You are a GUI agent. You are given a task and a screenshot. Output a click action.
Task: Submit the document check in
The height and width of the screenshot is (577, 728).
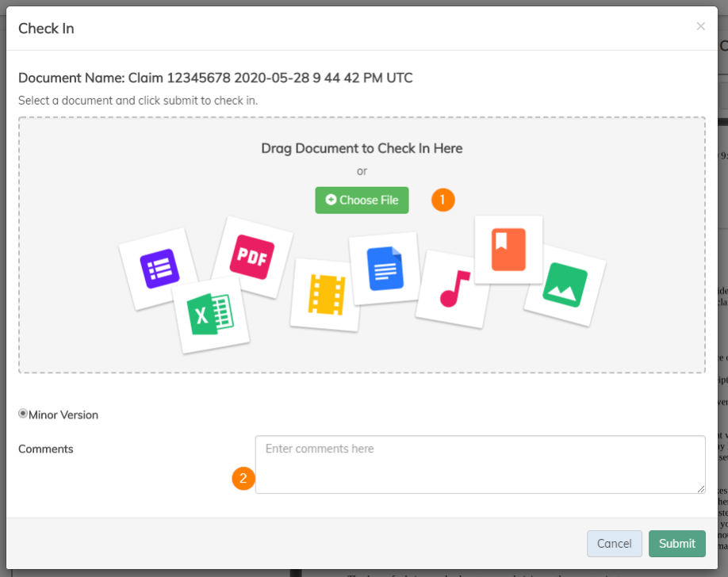tap(676, 544)
